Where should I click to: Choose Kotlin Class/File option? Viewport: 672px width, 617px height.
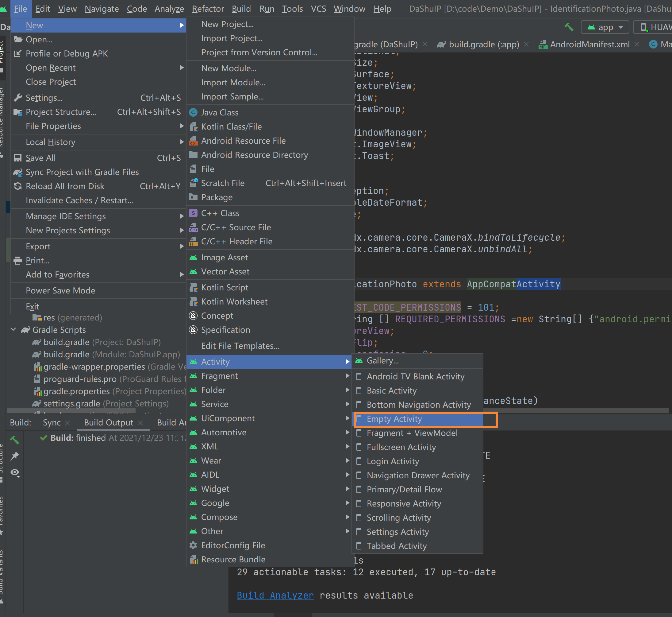231,126
